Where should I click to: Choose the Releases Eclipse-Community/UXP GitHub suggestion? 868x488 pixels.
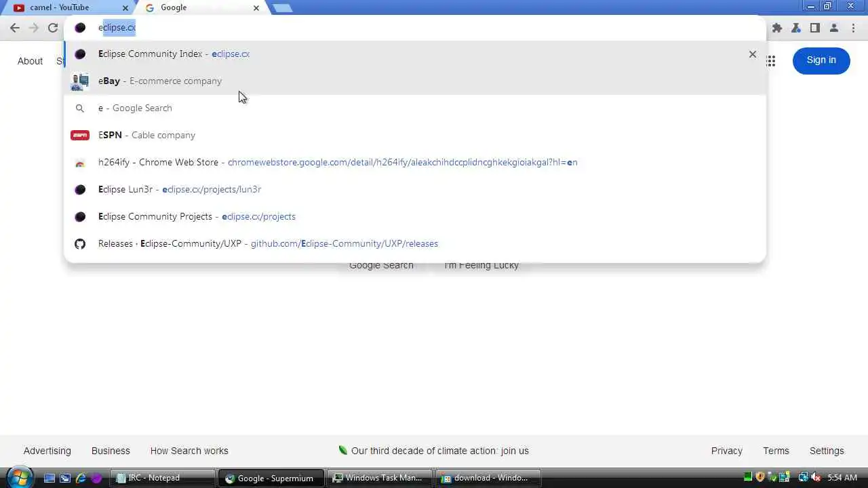[415, 244]
